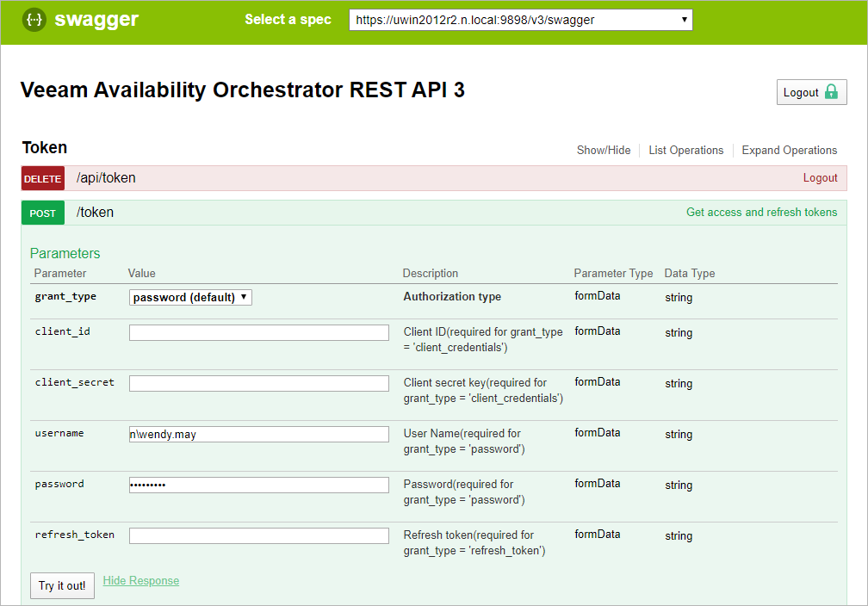Viewport: 868px width, 606px height.
Task: Click the POST method badge
Action: (x=43, y=213)
